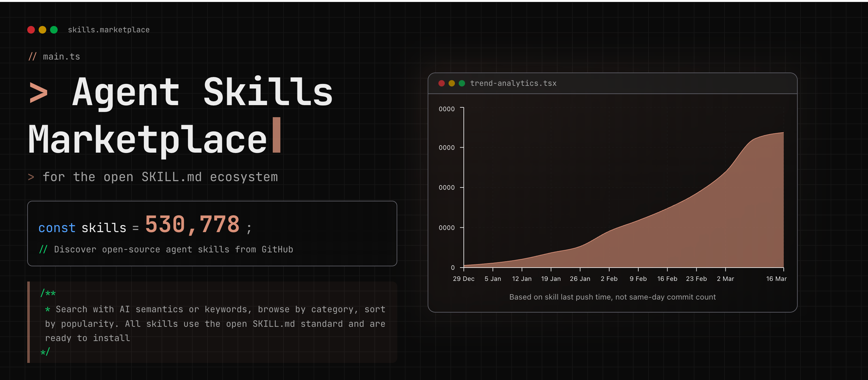Click the Discover open-source agent skills comment
The image size is (868, 380).
click(x=173, y=249)
